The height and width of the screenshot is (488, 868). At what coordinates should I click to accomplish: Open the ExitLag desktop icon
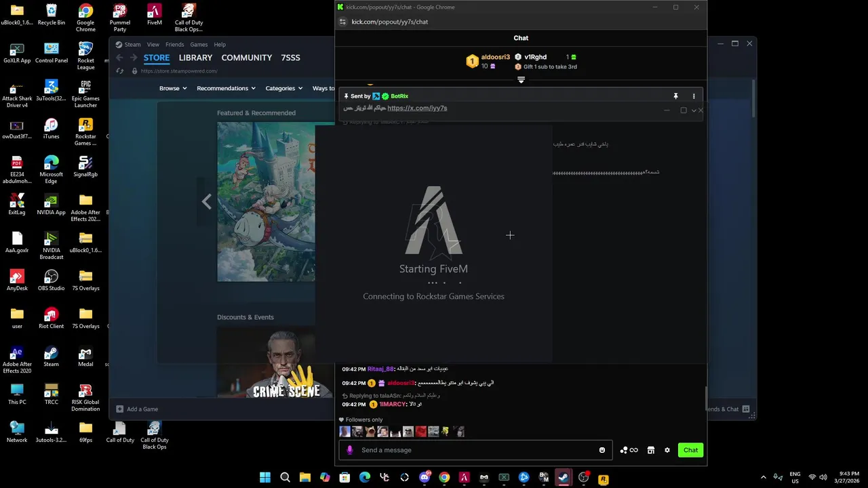17,204
